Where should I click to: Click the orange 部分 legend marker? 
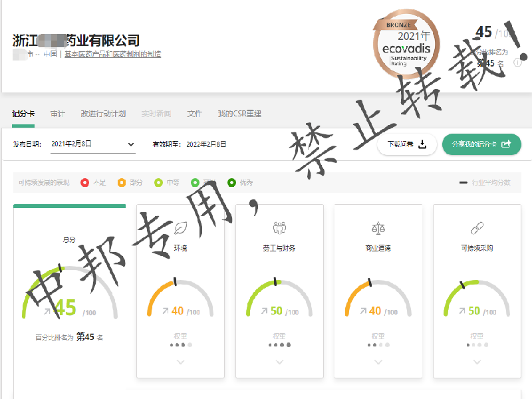(121, 182)
